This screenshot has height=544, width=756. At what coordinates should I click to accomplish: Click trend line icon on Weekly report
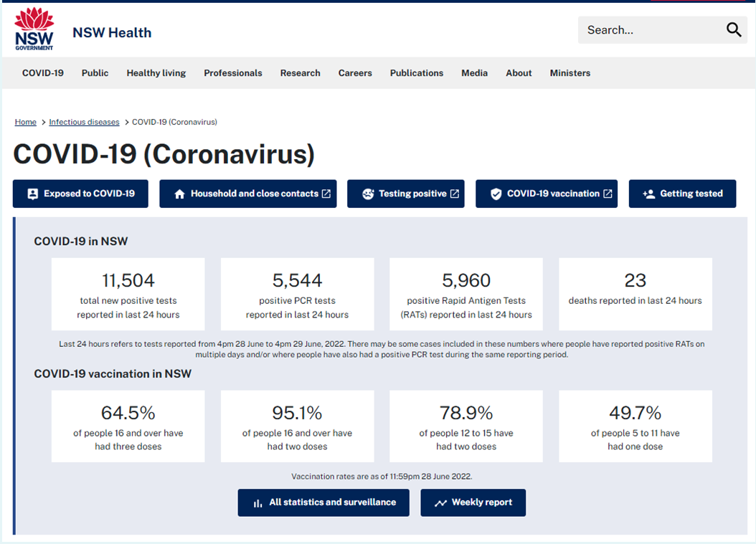point(440,503)
